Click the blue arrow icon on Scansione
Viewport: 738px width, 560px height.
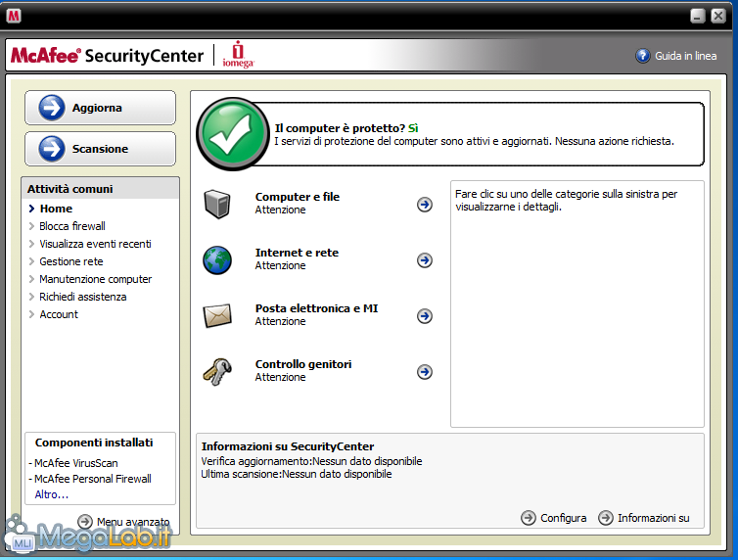52,149
